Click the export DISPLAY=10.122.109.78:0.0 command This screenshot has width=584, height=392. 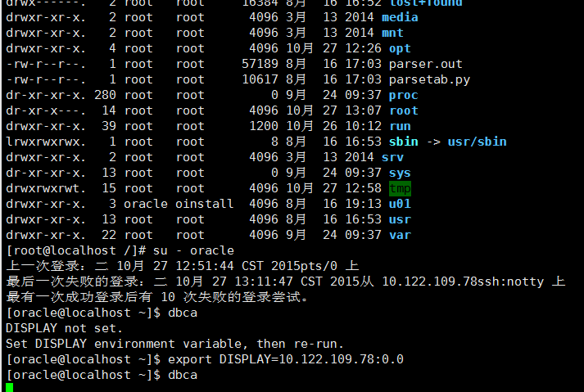[x=286, y=359]
